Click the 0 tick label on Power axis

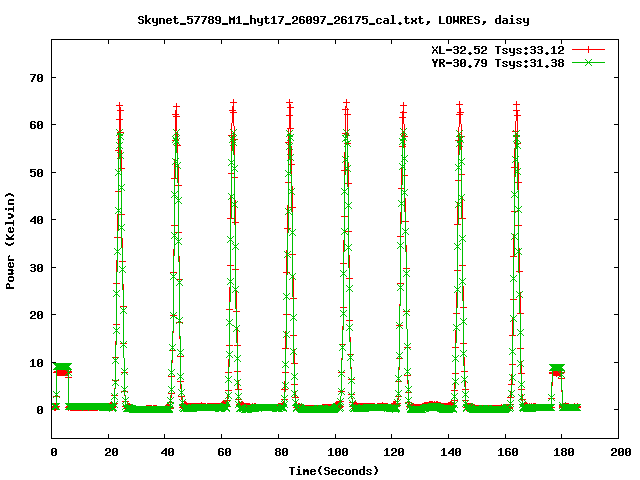(x=40, y=410)
